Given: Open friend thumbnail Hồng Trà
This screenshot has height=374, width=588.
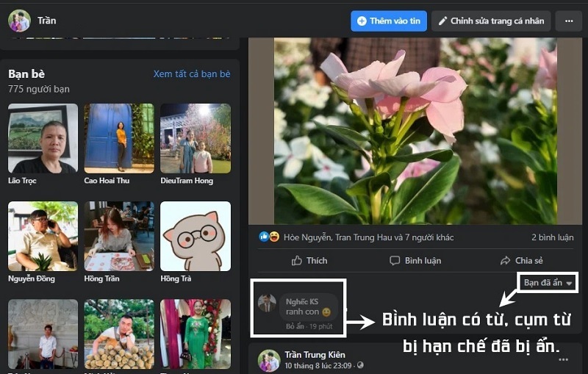Looking at the screenshot, I should 196,236.
